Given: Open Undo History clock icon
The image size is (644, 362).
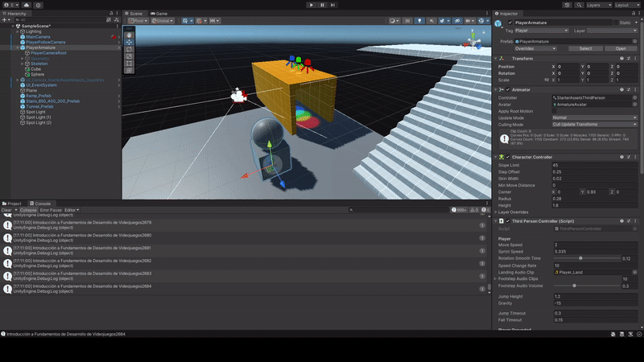Looking at the screenshot, I should tap(568, 5).
